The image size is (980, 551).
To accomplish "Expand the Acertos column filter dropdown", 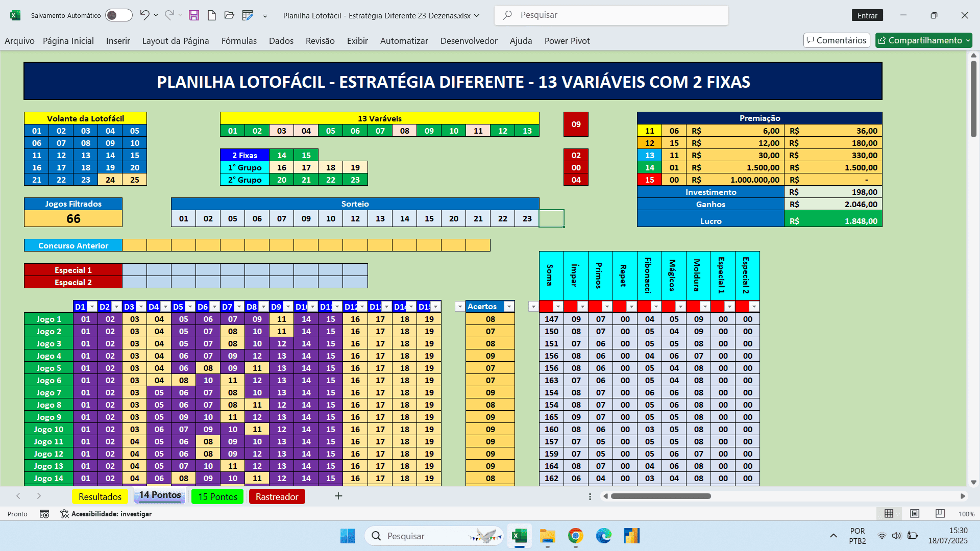I will 509,307.
